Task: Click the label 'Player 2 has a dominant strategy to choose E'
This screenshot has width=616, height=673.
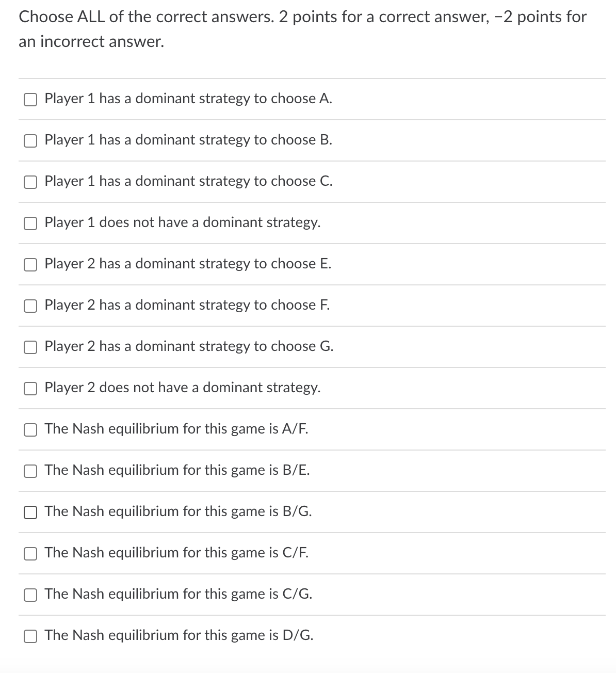Action: coord(187,264)
